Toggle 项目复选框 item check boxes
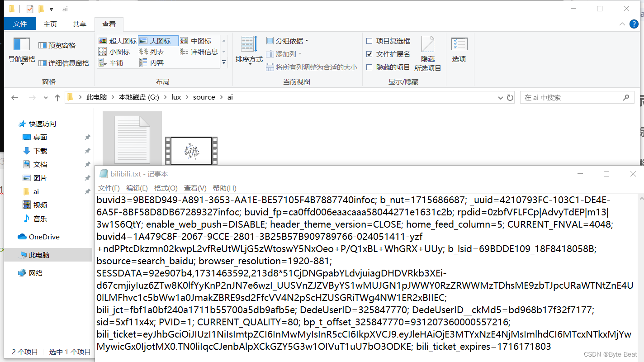This screenshot has width=644, height=362. tap(388, 41)
